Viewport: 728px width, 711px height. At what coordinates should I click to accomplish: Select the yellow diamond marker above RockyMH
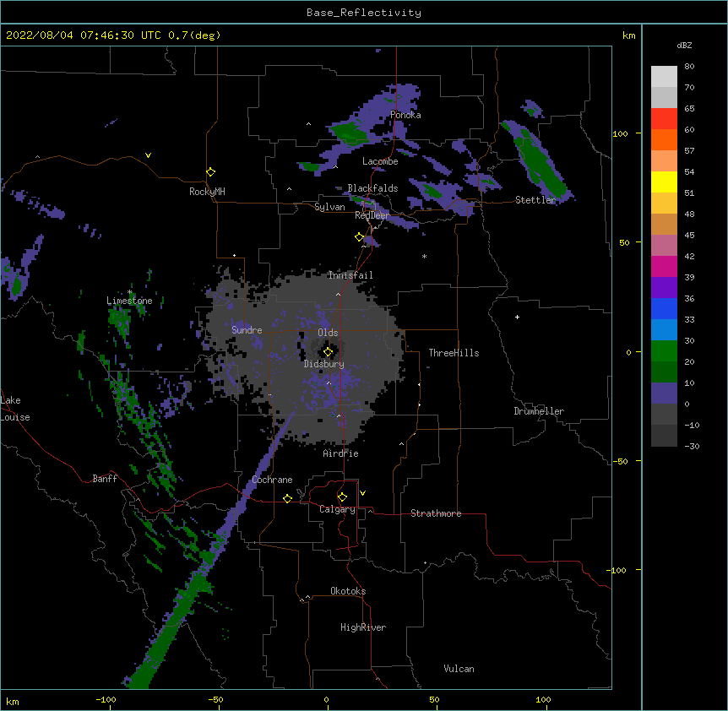tap(210, 172)
